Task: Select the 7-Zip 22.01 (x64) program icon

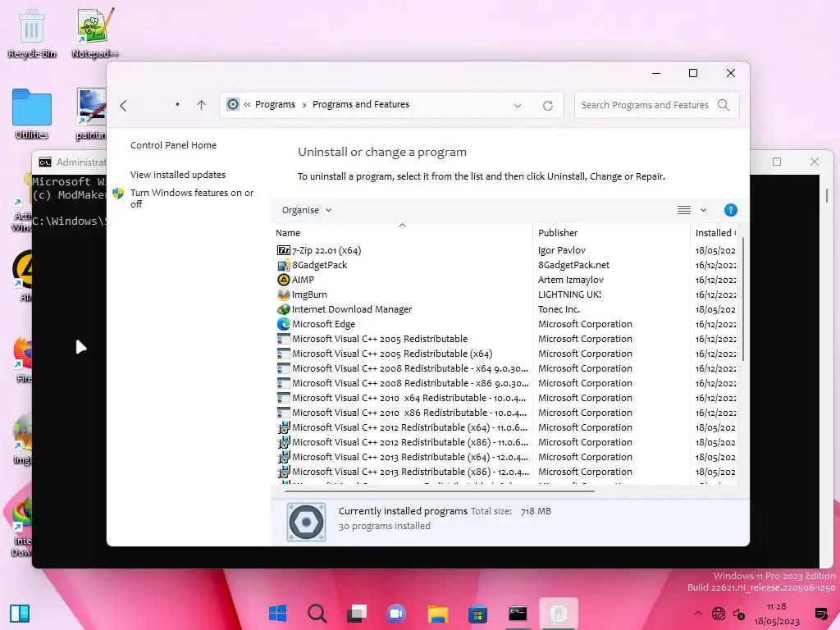Action: [283, 250]
